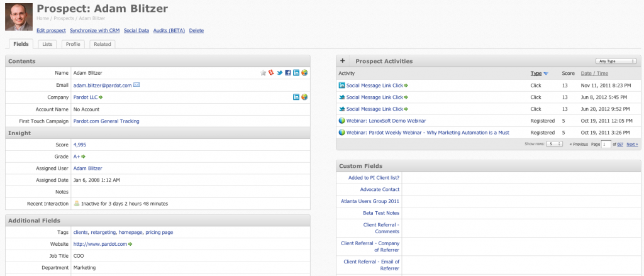This screenshot has height=276, width=644.
Task: Click the homepage tag link
Action: pos(131,233)
